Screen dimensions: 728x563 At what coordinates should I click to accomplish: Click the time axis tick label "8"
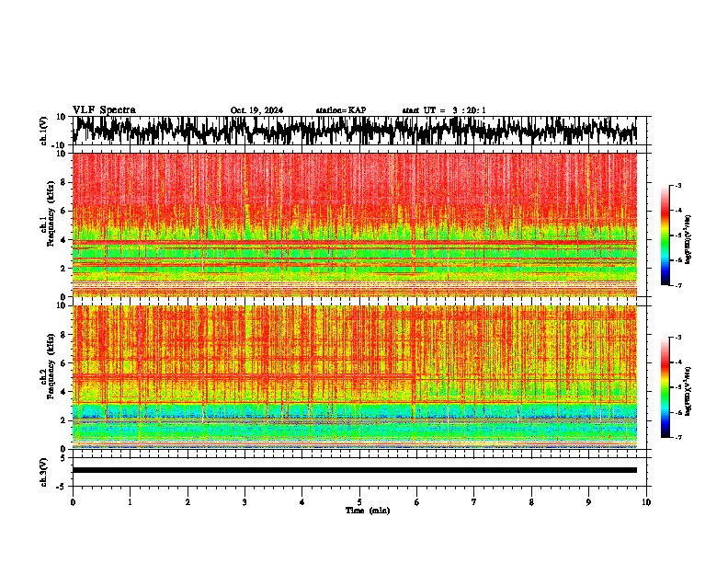pos(531,502)
